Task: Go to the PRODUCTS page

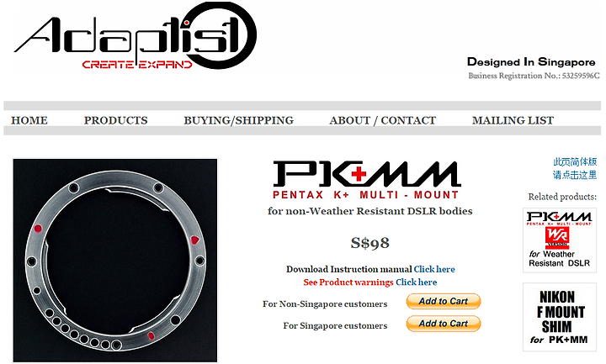Action: coord(115,120)
